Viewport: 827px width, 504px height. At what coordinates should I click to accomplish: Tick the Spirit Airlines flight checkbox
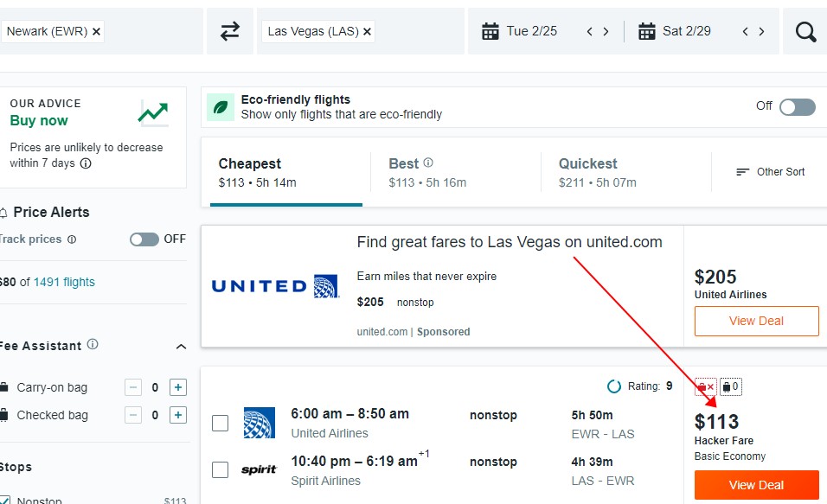click(221, 469)
